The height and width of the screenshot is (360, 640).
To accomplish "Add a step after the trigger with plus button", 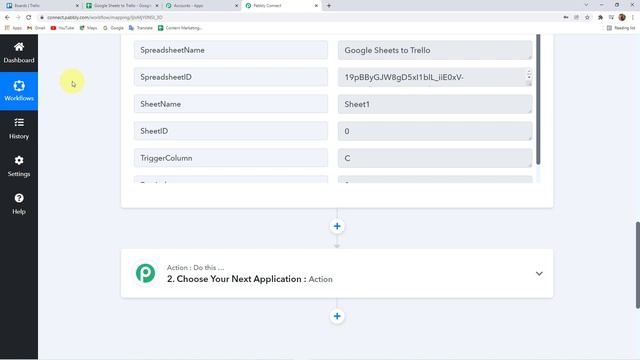I will point(337,226).
